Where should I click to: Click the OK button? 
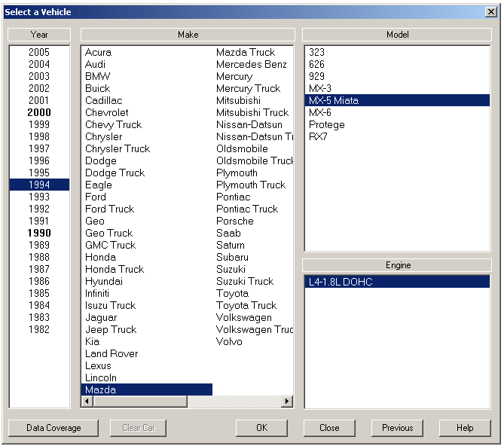(x=261, y=428)
